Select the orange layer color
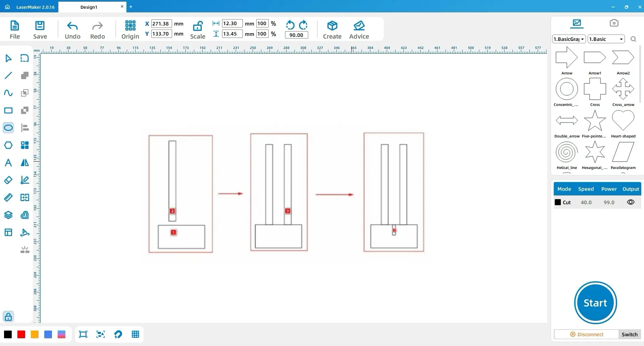This screenshot has width=644, height=346. coord(35,334)
